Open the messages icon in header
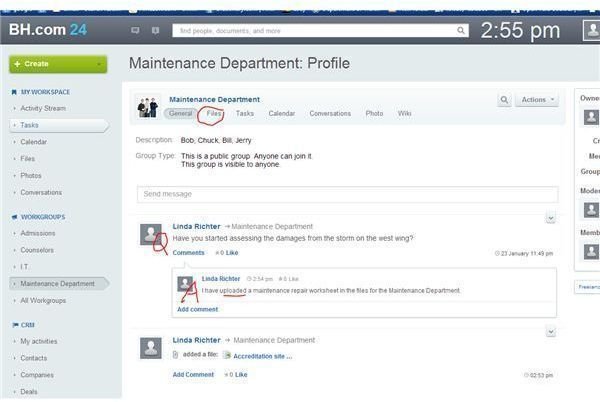 135,30
